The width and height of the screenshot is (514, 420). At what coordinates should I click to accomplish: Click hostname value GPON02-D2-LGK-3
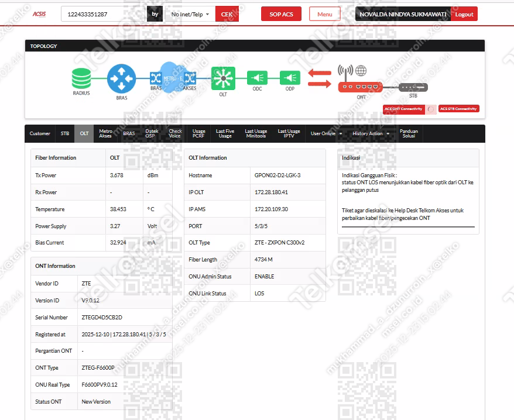click(x=277, y=175)
